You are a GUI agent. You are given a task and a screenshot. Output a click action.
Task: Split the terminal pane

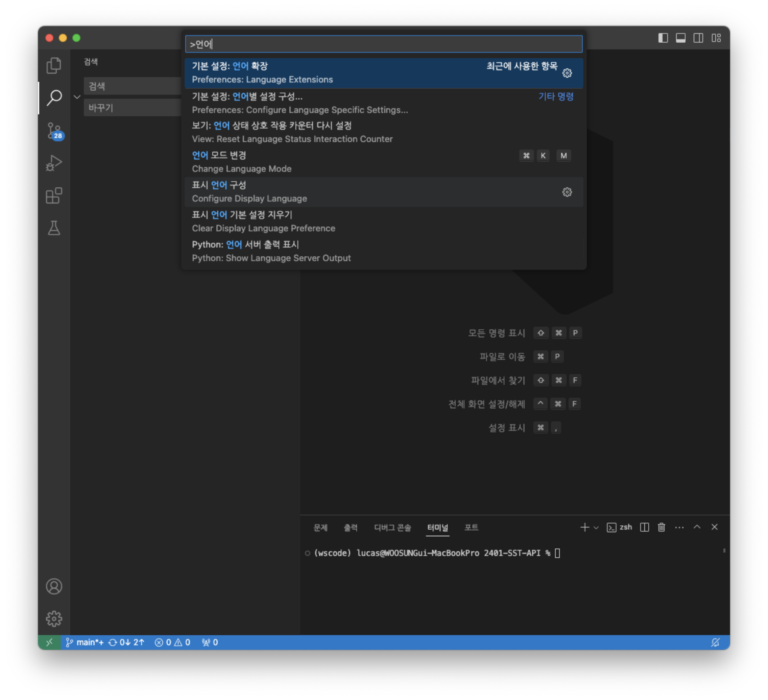tap(644, 527)
